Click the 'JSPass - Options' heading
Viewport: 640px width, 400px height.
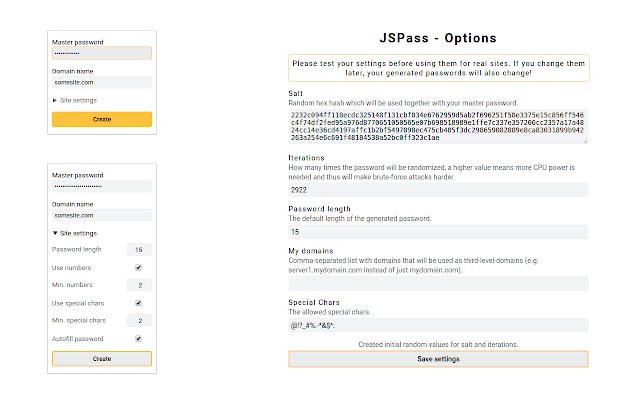tap(438, 38)
